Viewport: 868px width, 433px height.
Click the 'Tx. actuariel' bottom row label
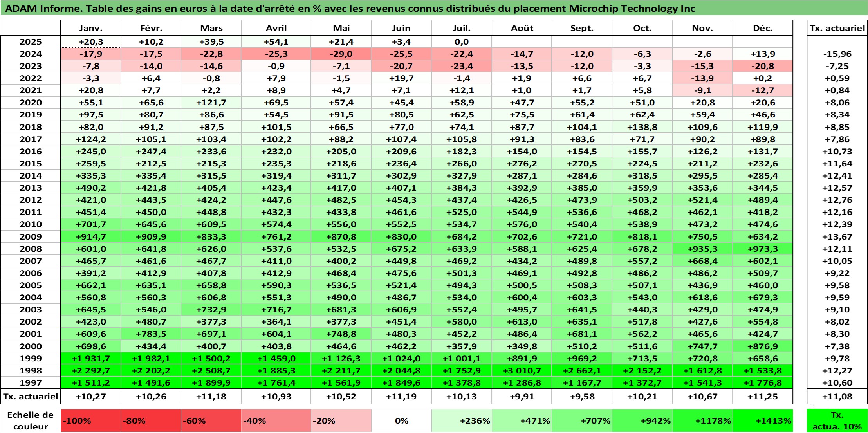31,397
